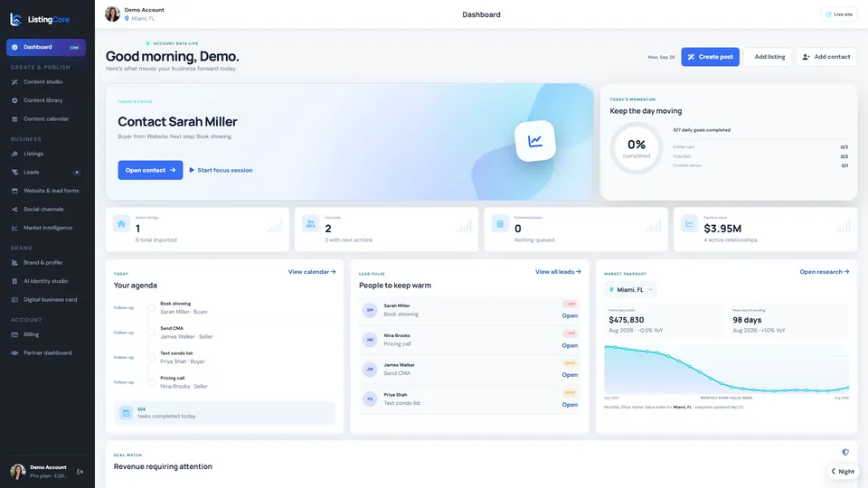The image size is (868, 488).
Task: Open the Dashboard menu item
Action: click(46, 47)
